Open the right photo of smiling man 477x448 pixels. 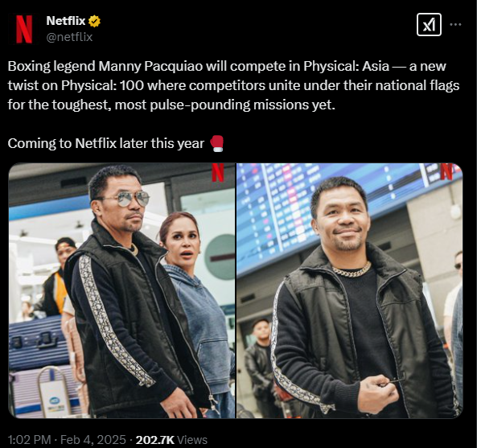pos(350,290)
